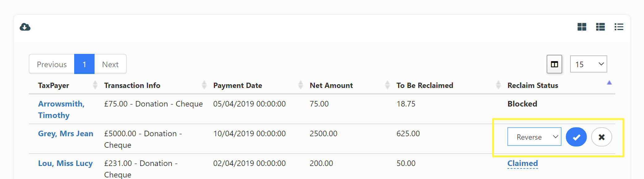644x179 pixels.
Task: Cancel the status edit with X button
Action: pyautogui.click(x=602, y=137)
